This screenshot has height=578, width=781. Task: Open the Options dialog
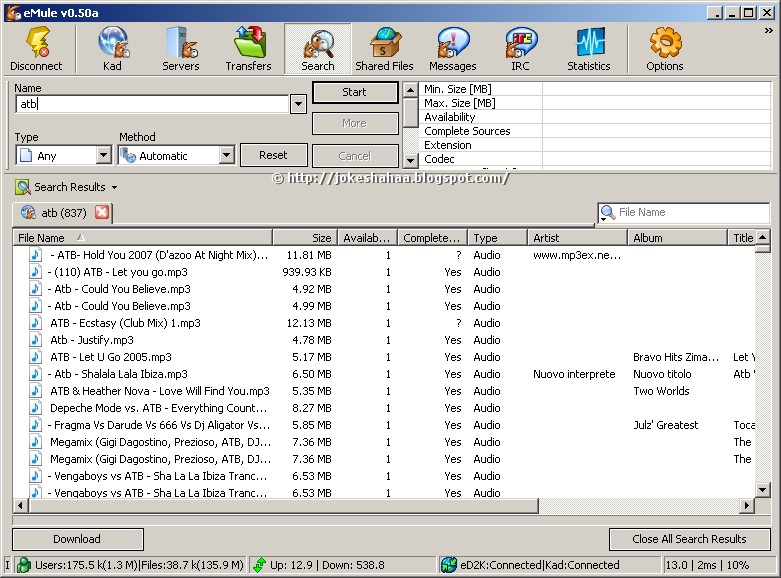665,48
